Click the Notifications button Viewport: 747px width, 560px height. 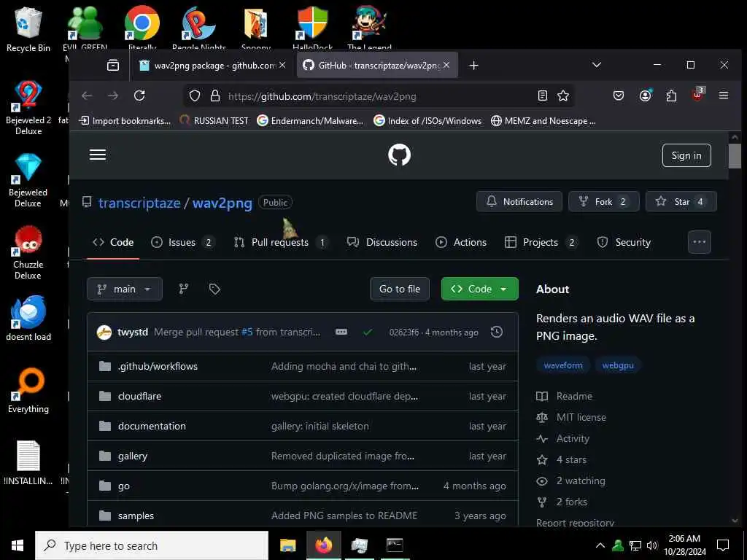(x=519, y=201)
